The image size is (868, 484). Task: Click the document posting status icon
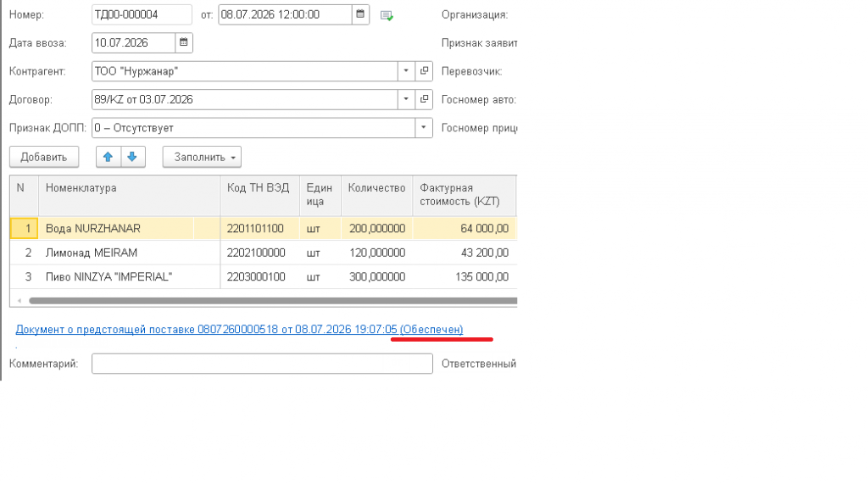click(387, 15)
